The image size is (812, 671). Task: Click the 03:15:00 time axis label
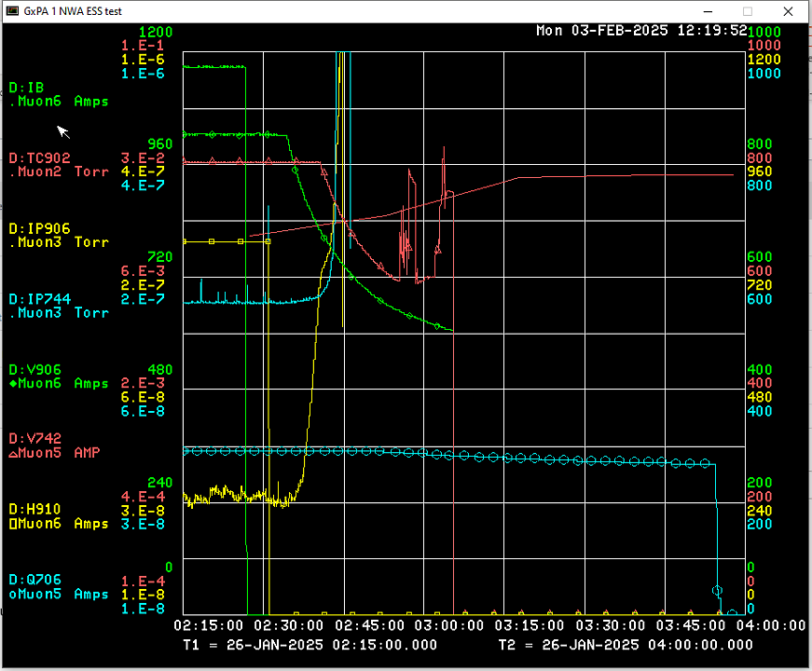tap(530, 625)
